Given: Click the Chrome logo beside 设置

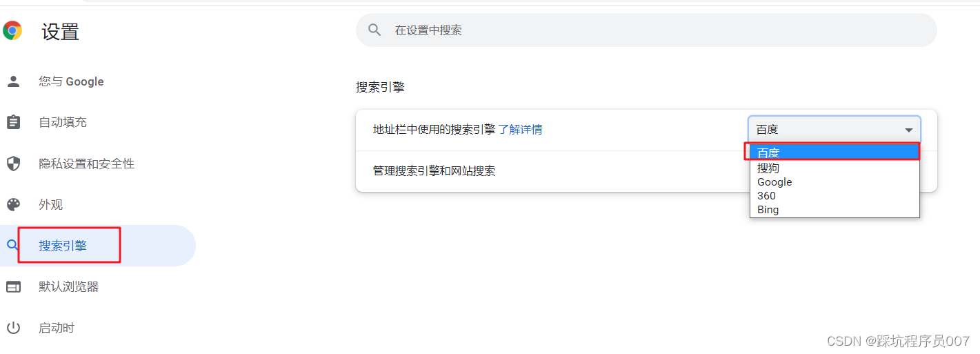Looking at the screenshot, I should [12, 30].
